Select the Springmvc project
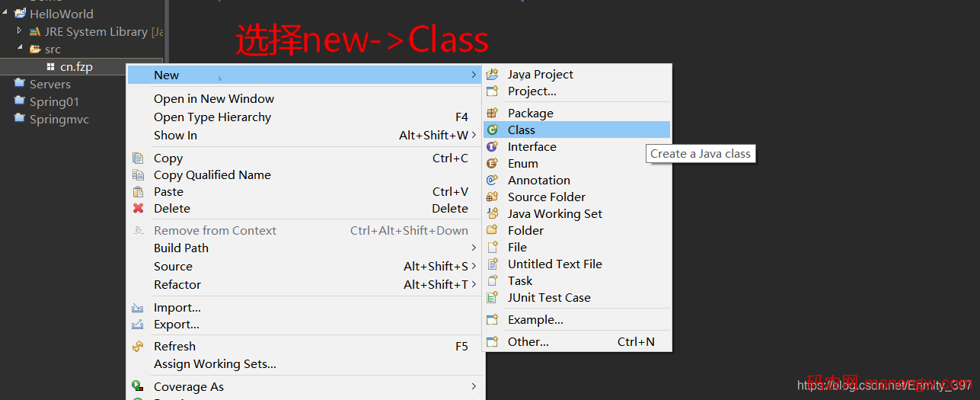 point(59,120)
